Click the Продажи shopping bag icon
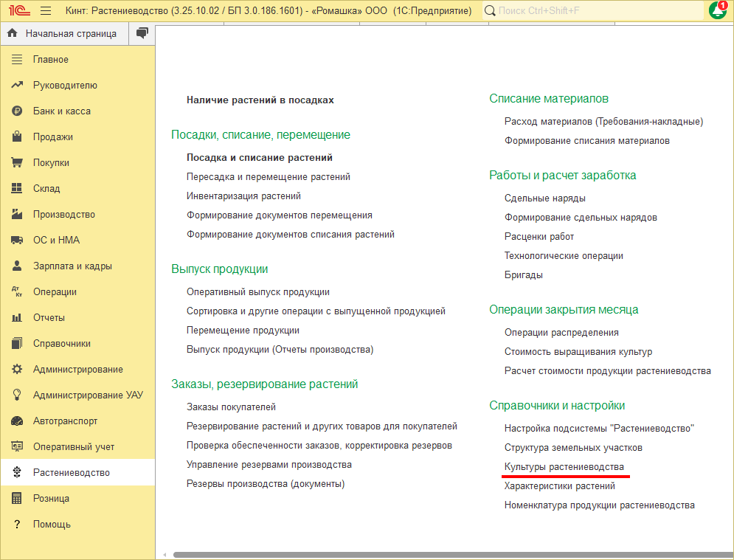 pyautogui.click(x=18, y=137)
